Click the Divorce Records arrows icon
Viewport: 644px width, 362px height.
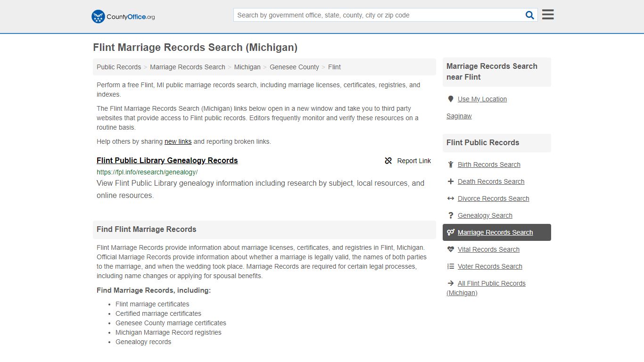[451, 198]
